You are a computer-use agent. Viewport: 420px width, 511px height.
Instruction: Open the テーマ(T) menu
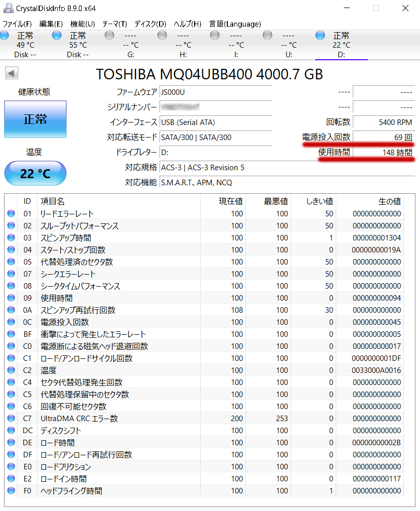click(x=115, y=24)
